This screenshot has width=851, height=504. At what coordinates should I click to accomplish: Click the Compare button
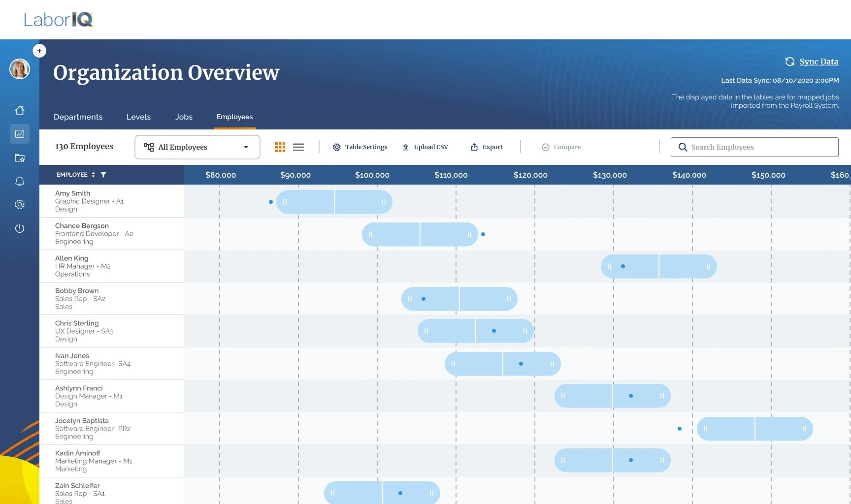pos(561,147)
